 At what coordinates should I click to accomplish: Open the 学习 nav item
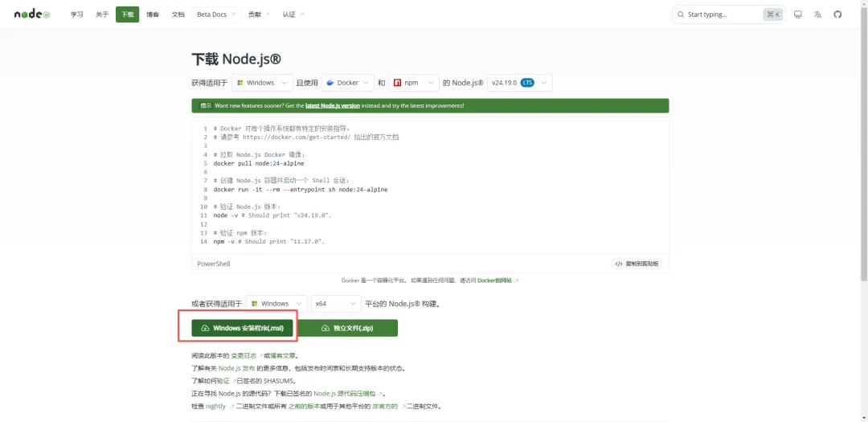tap(77, 14)
